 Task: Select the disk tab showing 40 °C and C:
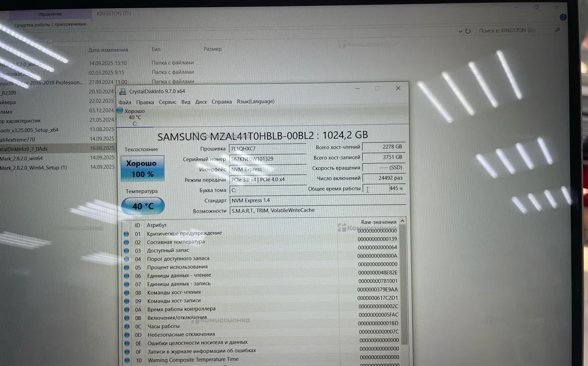(134, 117)
